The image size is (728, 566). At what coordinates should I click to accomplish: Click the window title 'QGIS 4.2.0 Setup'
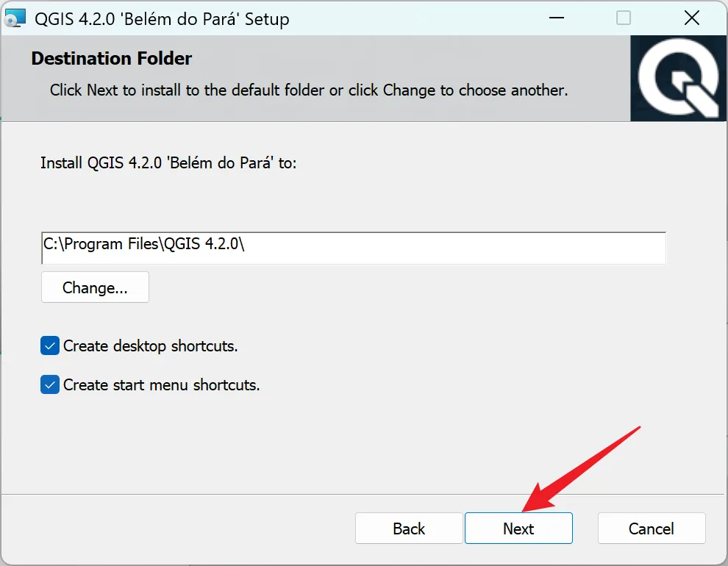162,19
